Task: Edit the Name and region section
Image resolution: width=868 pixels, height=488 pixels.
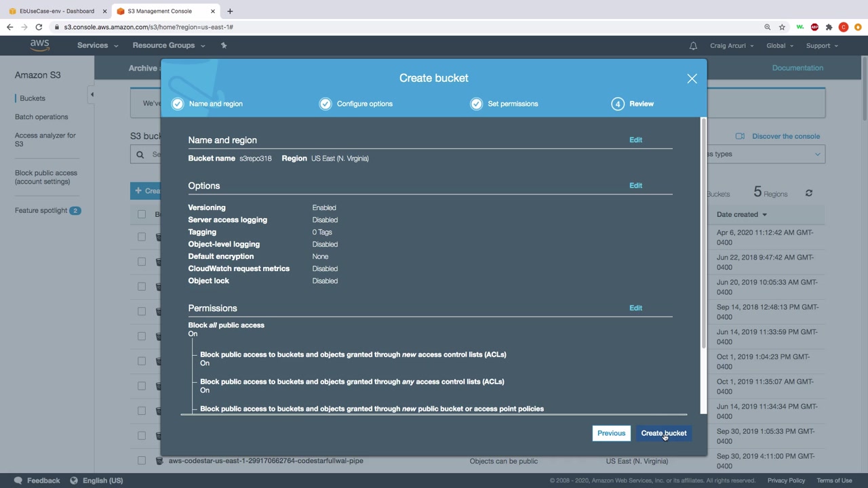Action: tap(635, 140)
